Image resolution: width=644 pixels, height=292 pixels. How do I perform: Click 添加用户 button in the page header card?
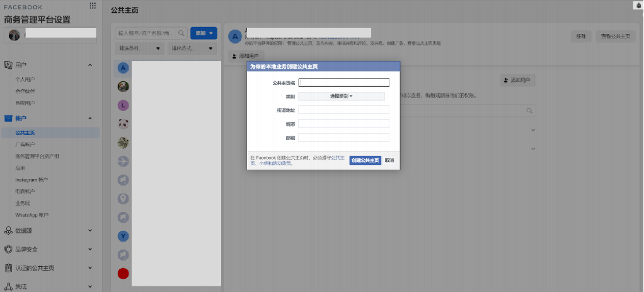tap(246, 55)
